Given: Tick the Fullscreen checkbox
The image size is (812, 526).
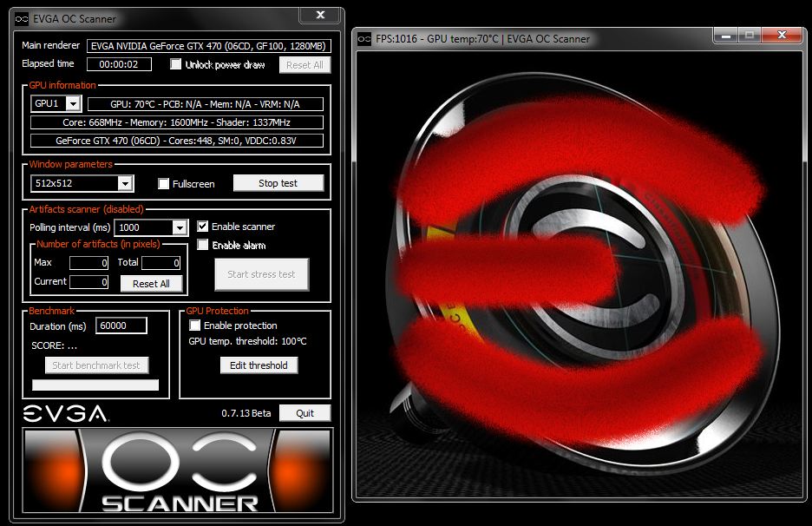Looking at the screenshot, I should (x=164, y=184).
